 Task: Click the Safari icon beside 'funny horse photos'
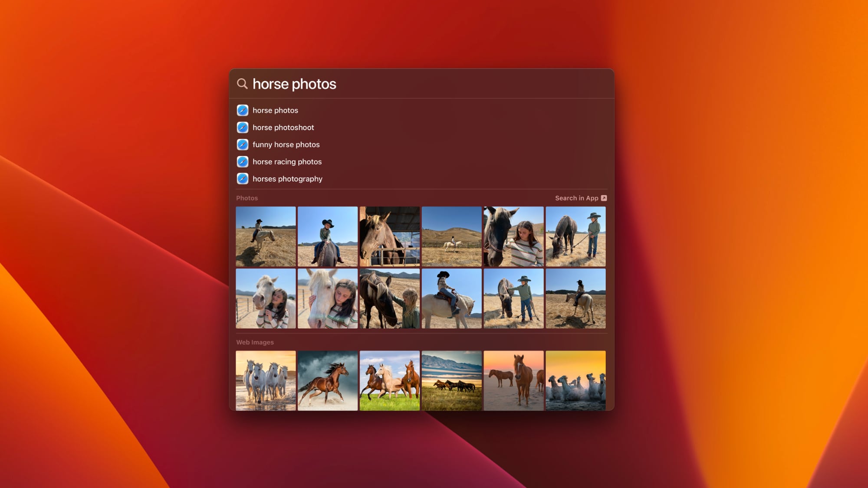tap(243, 144)
